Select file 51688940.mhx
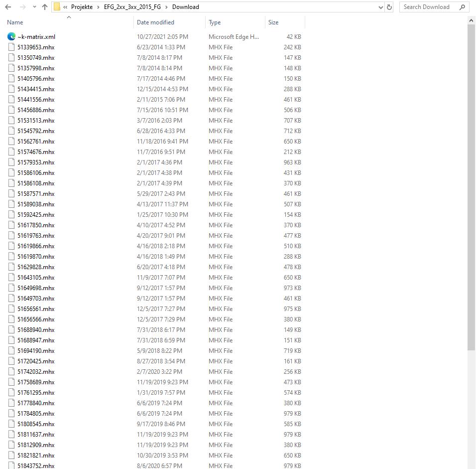The image size is (476, 469). coord(36,330)
